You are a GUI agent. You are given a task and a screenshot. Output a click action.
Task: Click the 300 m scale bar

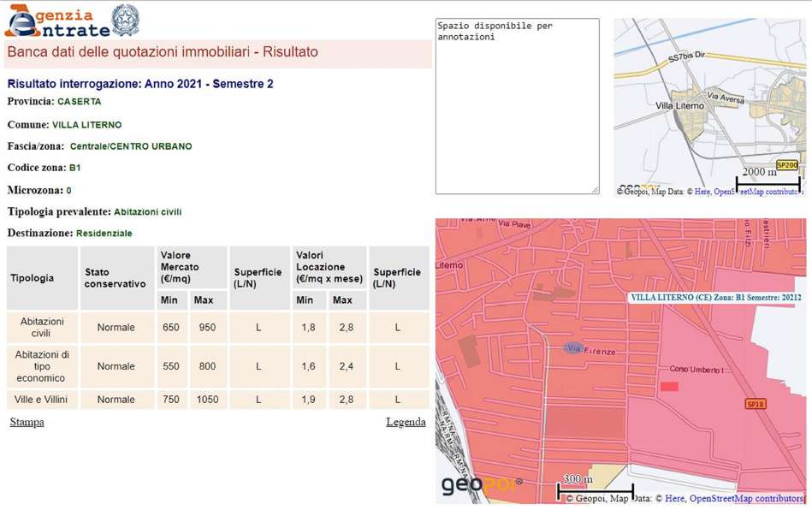[595, 491]
